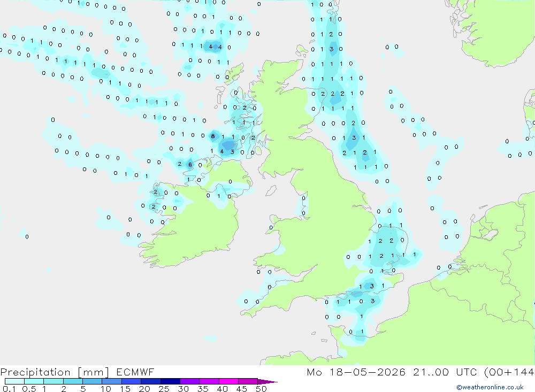The height and width of the screenshot is (392, 535).
Task: Click the 0.1–0.5 mm legend color swatch
Action: point(14,381)
